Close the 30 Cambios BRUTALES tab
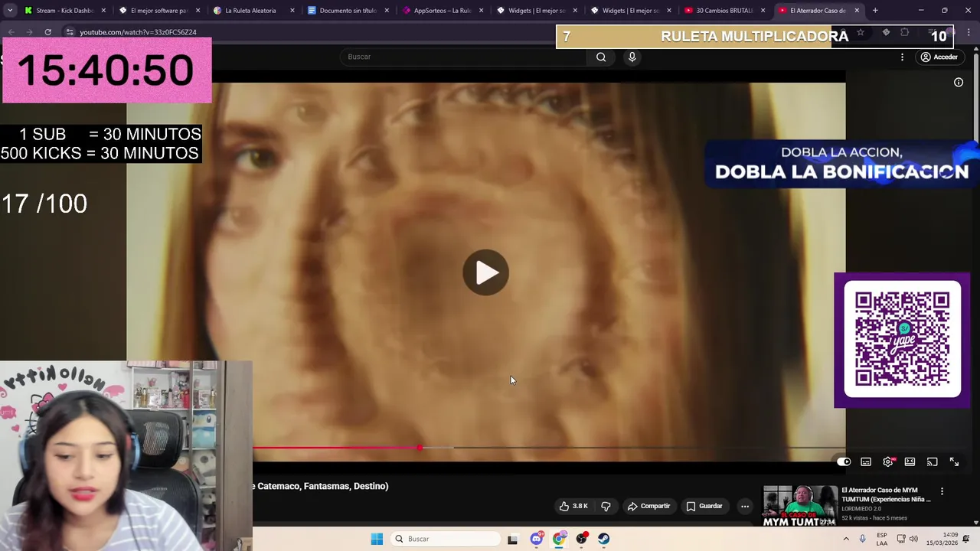Image resolution: width=980 pixels, height=551 pixels. [x=763, y=11]
